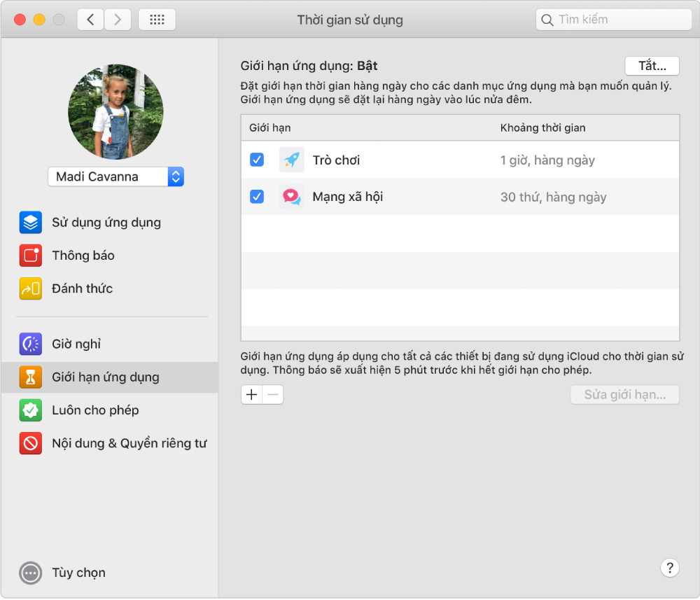The image size is (700, 600).
Task: Click Madi Cavanna profile photo
Action: coord(115,111)
